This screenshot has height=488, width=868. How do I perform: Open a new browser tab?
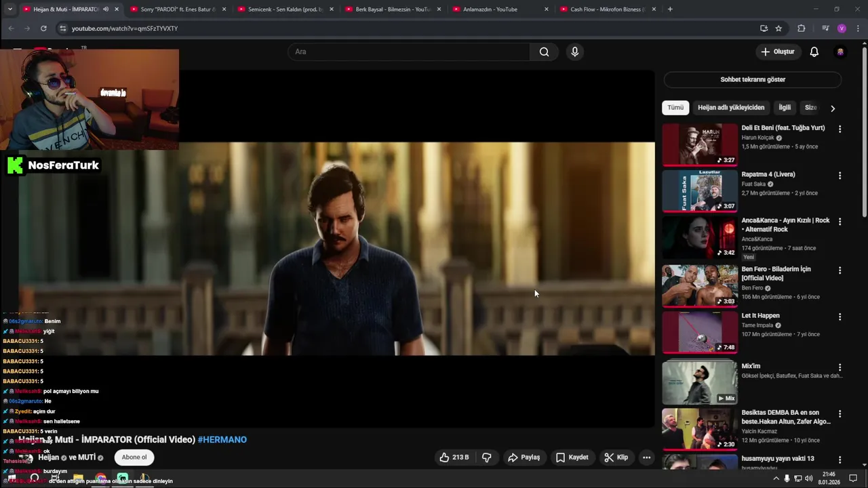tap(670, 9)
